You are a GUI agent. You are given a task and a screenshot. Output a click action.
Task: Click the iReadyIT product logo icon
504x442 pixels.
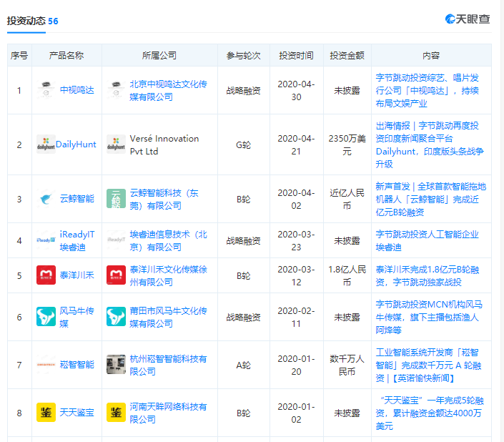(46, 241)
